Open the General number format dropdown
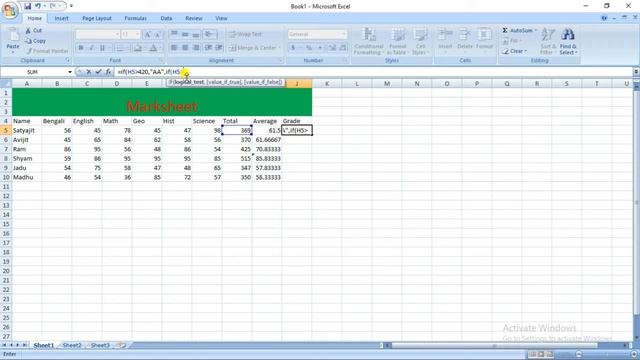This screenshot has width=640, height=360. coord(344,34)
